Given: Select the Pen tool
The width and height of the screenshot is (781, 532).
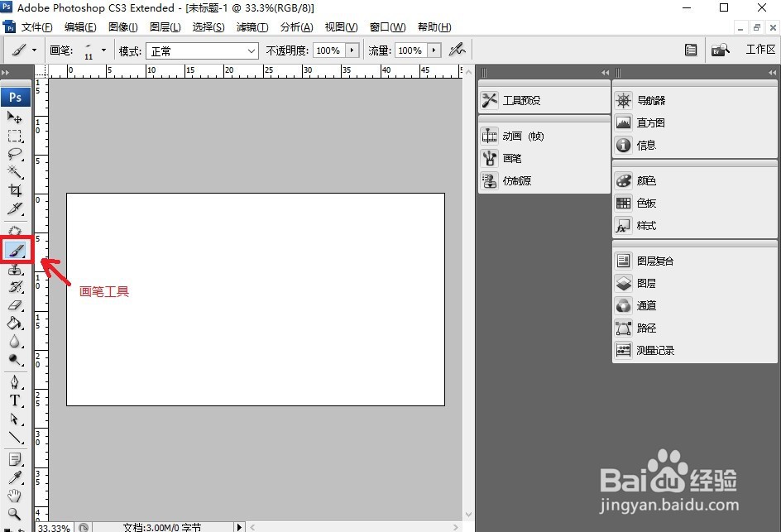Looking at the screenshot, I should (x=14, y=382).
